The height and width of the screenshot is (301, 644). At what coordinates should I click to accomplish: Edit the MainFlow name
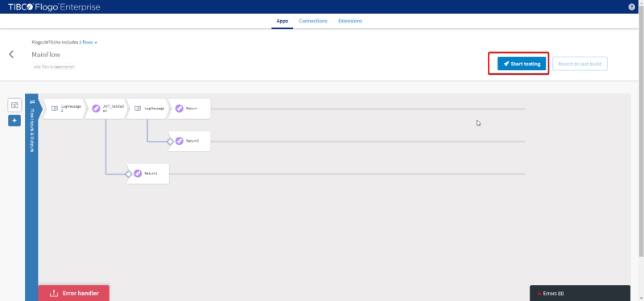46,55
